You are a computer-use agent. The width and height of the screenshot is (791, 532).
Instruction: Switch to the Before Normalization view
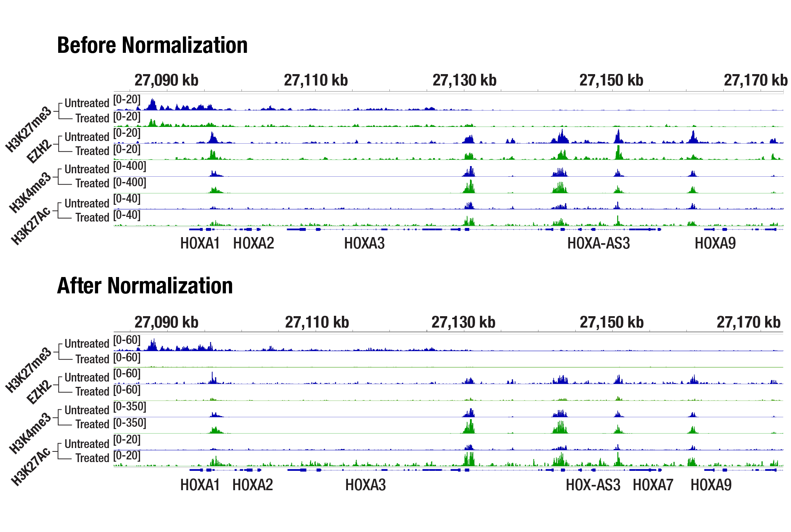tap(152, 46)
